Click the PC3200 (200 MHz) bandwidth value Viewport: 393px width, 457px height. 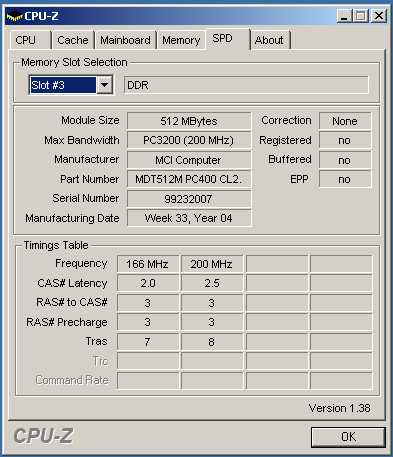[189, 140]
